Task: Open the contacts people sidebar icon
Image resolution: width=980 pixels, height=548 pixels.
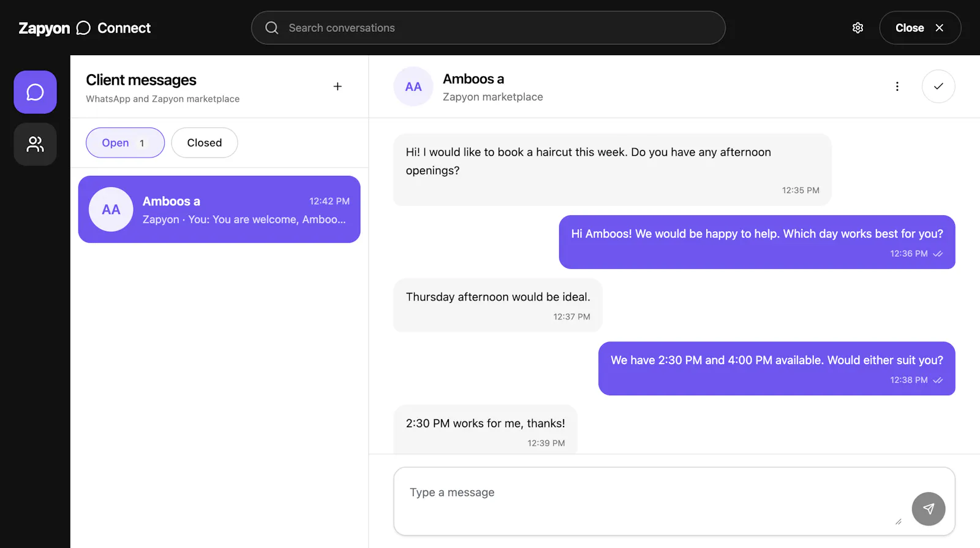Action: tap(35, 144)
